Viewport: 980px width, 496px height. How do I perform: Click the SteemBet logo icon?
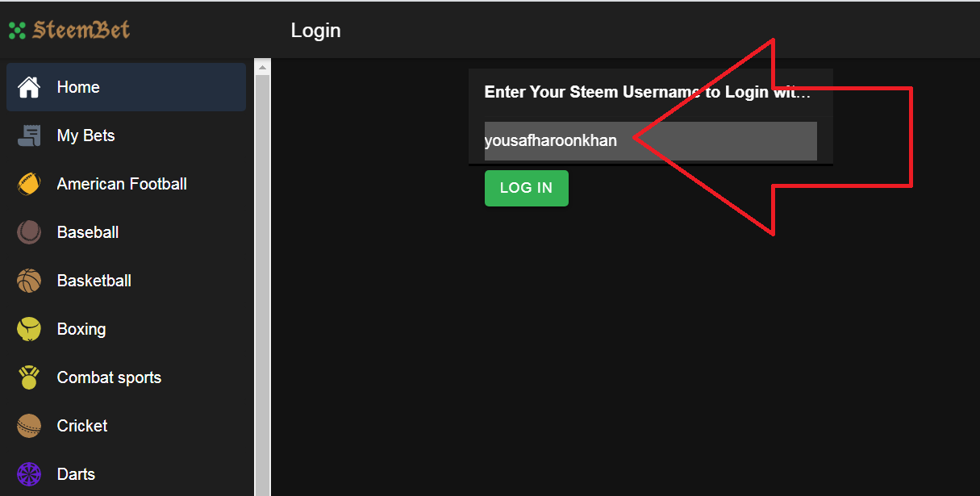pyautogui.click(x=17, y=31)
